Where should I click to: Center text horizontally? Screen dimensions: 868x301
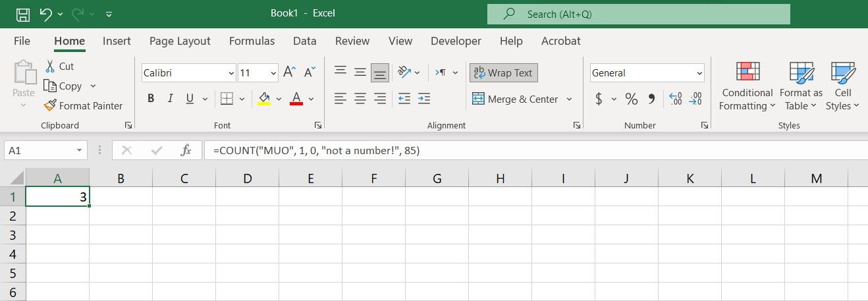click(360, 99)
